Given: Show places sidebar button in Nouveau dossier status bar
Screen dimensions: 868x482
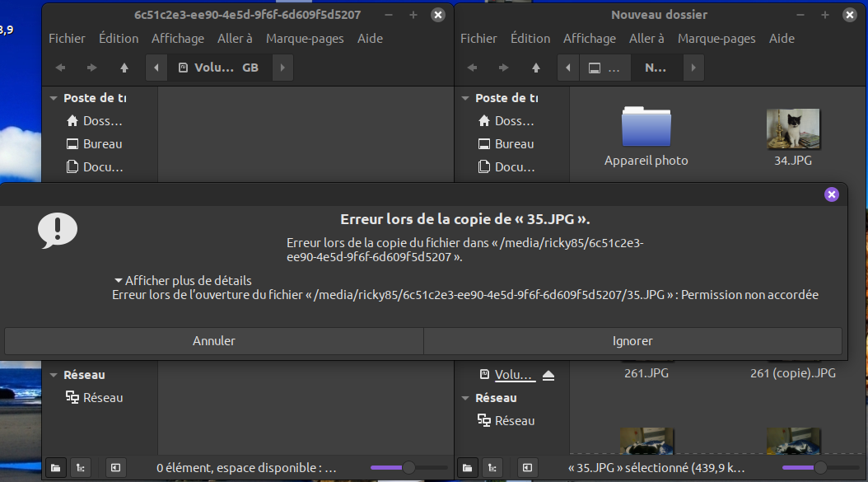Looking at the screenshot, I should click(x=468, y=468).
